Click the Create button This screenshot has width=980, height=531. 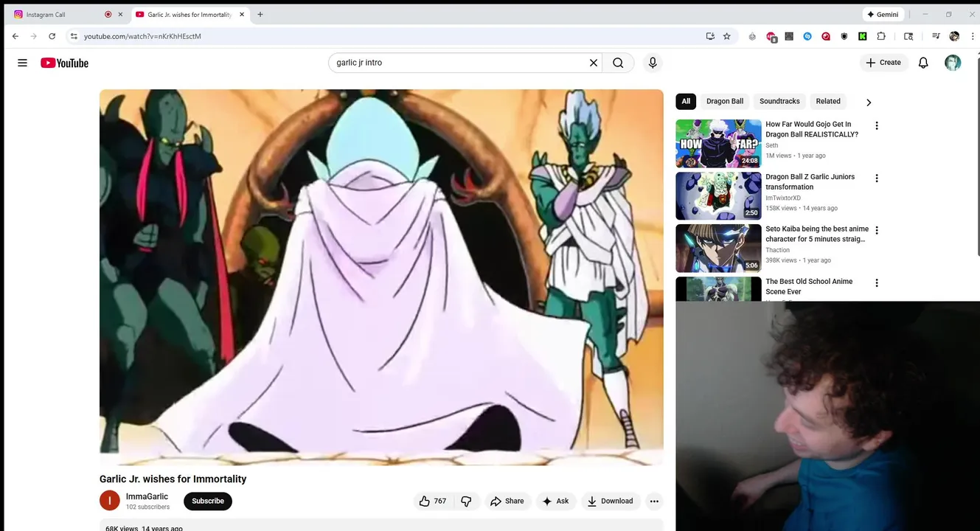[x=883, y=63]
